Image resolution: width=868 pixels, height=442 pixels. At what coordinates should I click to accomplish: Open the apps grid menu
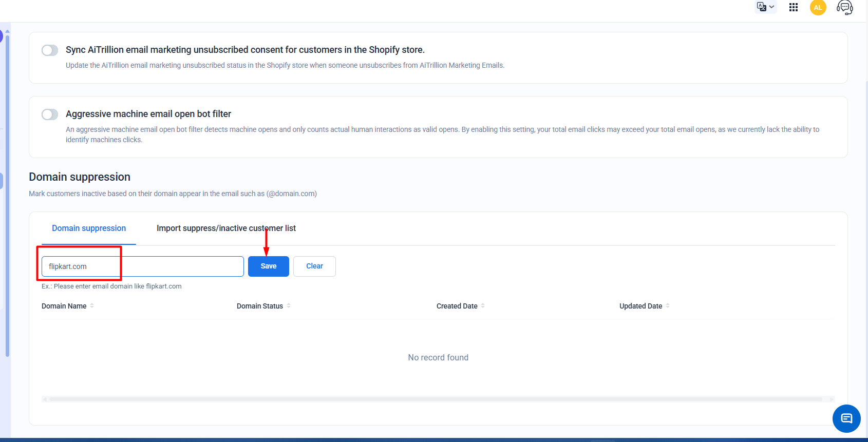click(x=794, y=7)
